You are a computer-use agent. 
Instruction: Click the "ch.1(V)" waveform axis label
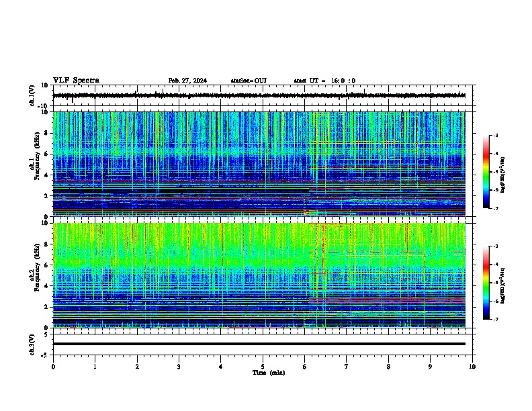tap(32, 95)
